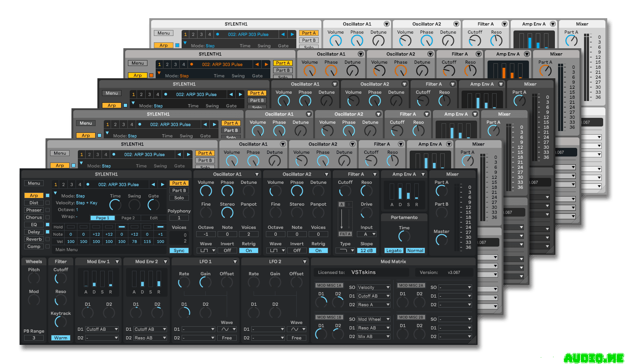625x364 pixels.
Task: Open the arpeggiator Edit tab
Action: click(154, 218)
